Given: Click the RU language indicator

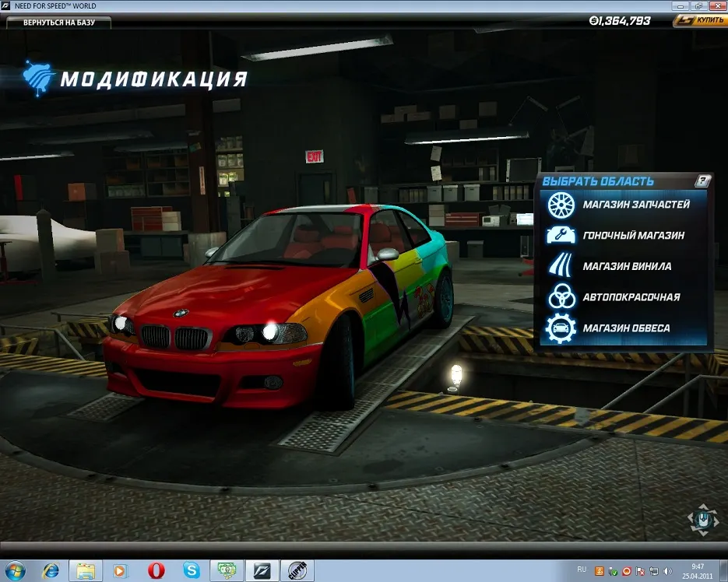Looking at the screenshot, I should coord(582,569).
